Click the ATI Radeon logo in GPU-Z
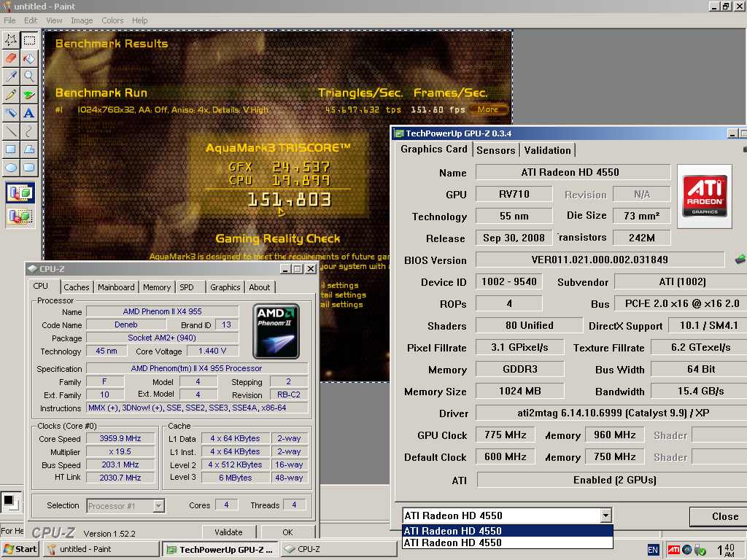The image size is (747, 560). click(705, 196)
